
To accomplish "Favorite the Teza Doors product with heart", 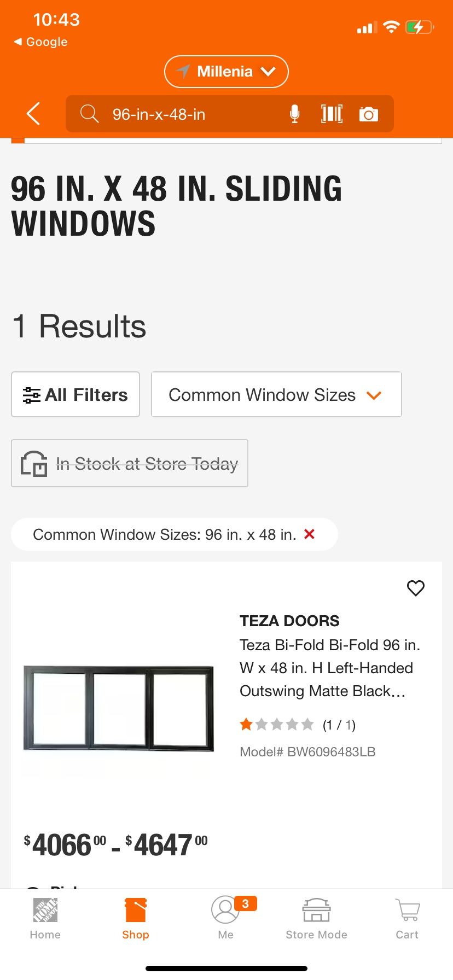I will (x=415, y=588).
